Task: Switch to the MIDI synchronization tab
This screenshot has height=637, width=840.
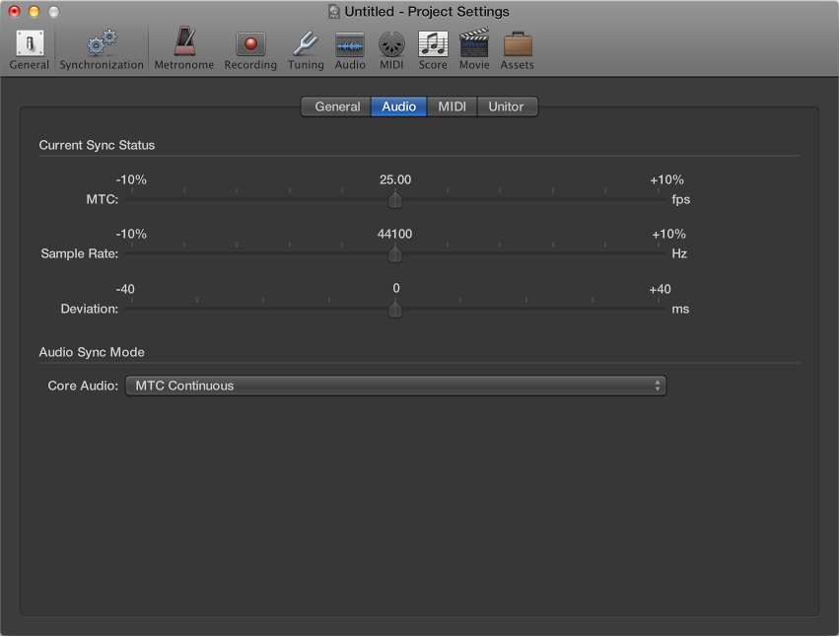Action: pos(452,106)
